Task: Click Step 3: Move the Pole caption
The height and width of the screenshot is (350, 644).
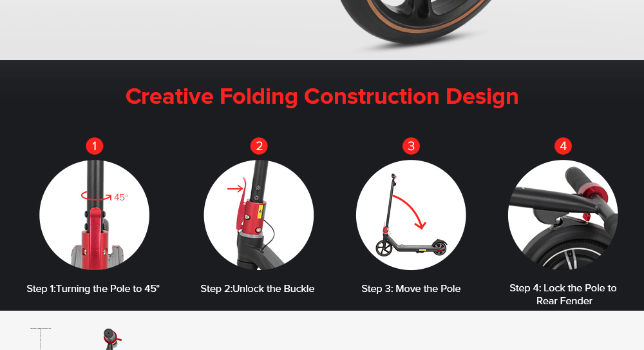Action: pos(411,289)
